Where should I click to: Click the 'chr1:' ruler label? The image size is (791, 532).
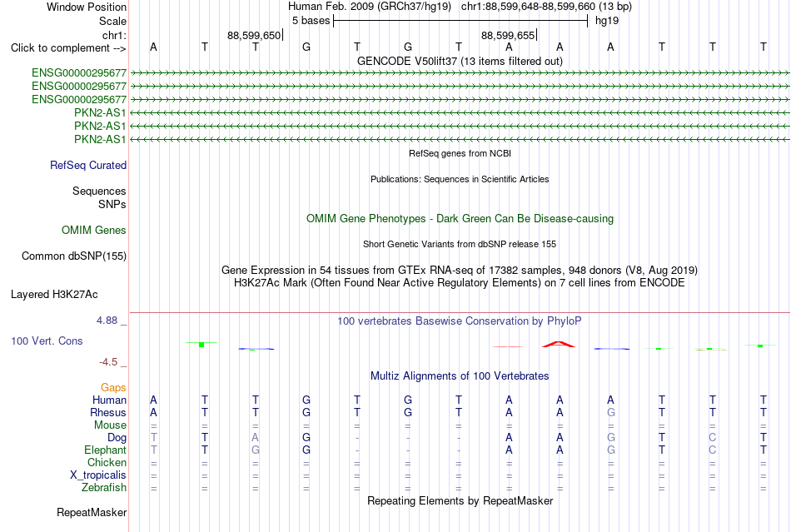click(x=114, y=35)
